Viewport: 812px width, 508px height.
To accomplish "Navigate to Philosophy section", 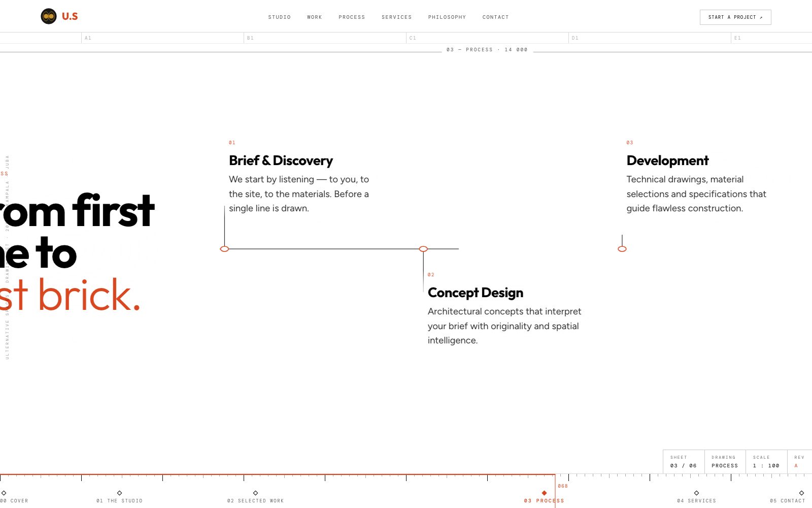I will click(447, 17).
